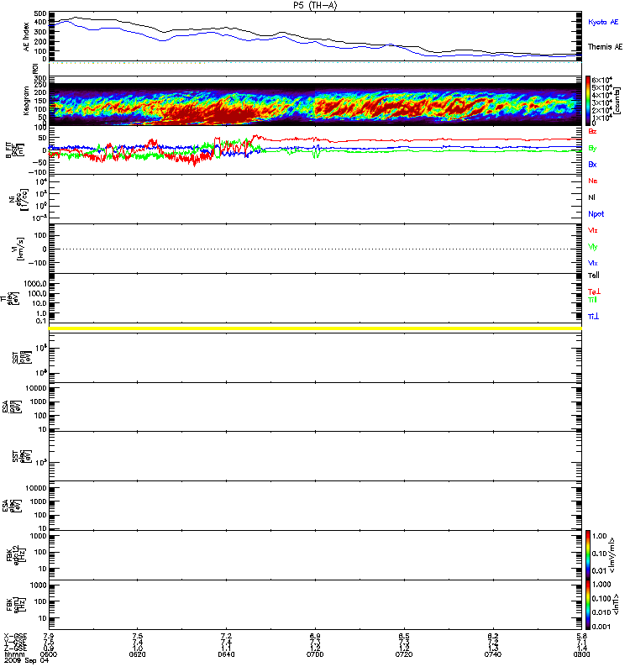Click the 0.10 value on mV/m colorbar
The width and height of the screenshot is (630, 672).
(x=600, y=554)
